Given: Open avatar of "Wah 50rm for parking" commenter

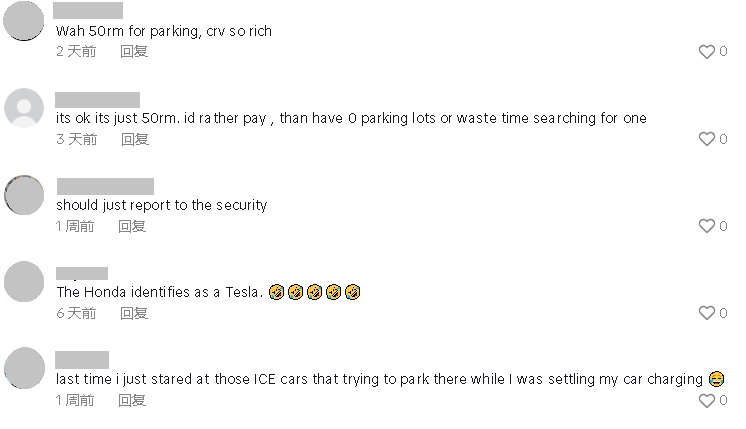Looking at the screenshot, I should (24, 21).
